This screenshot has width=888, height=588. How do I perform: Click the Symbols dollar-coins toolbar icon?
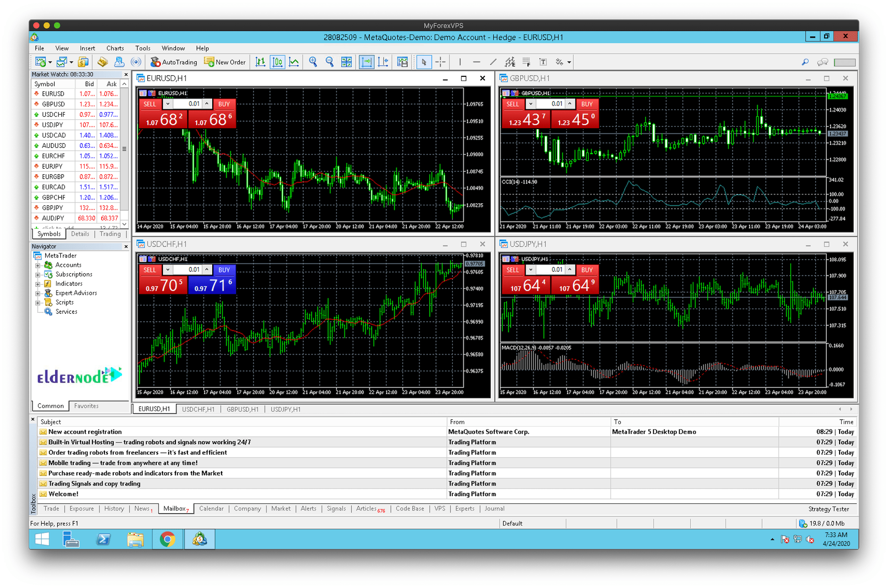pos(83,62)
